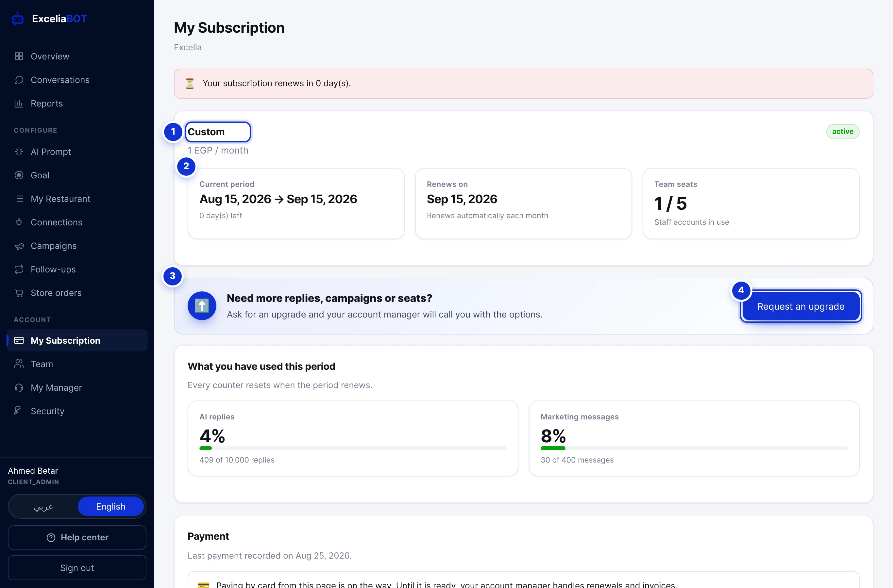Click the Marketing messages progress bar
893x588 pixels.
(x=694, y=448)
